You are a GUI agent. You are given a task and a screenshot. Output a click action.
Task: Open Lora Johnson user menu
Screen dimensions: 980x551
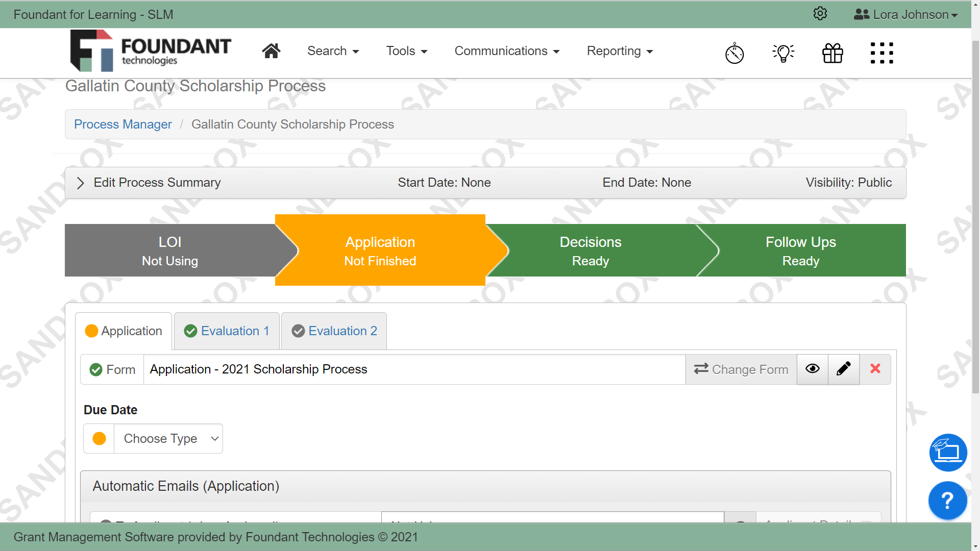coord(905,14)
